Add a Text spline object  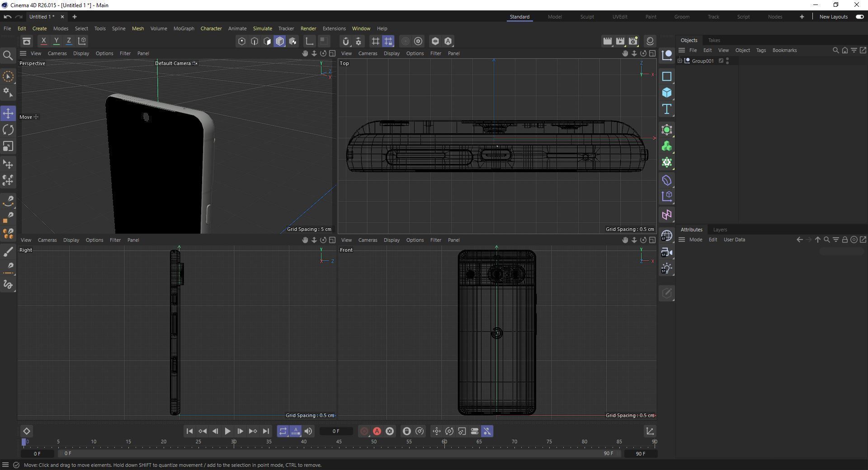coord(666,109)
